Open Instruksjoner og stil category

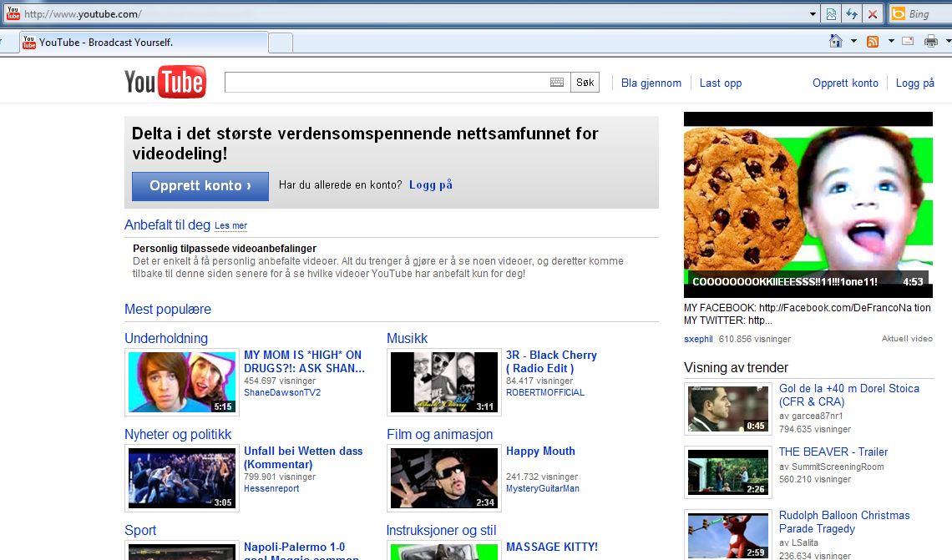click(x=442, y=530)
